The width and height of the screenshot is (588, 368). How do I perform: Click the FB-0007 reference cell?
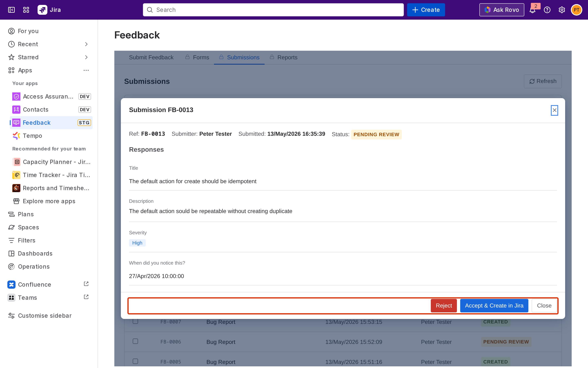click(x=171, y=322)
